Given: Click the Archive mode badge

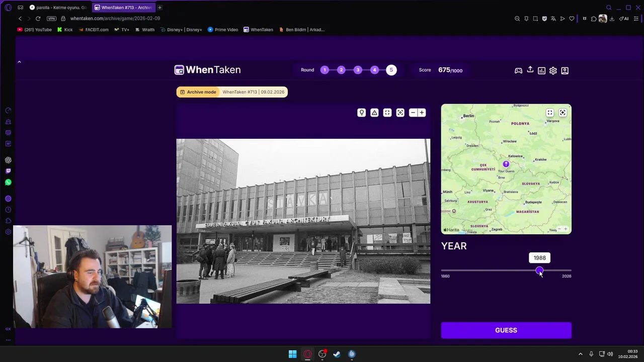Looking at the screenshot, I should point(198,92).
